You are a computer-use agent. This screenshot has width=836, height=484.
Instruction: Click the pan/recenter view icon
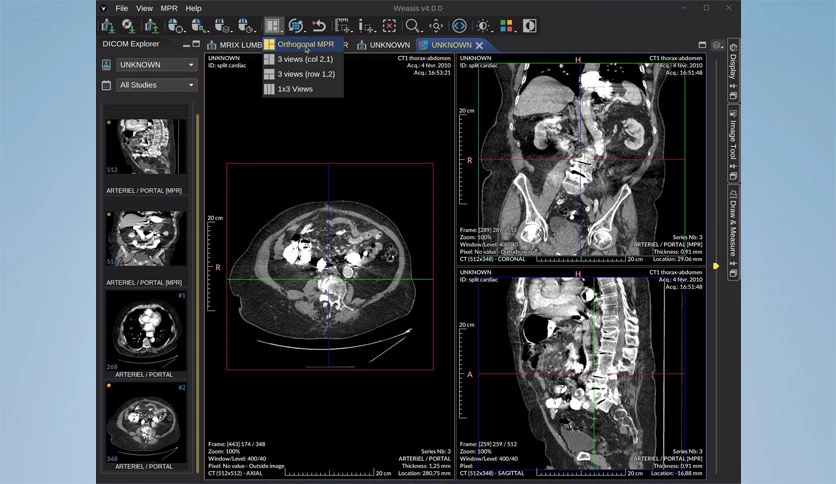coord(436,26)
